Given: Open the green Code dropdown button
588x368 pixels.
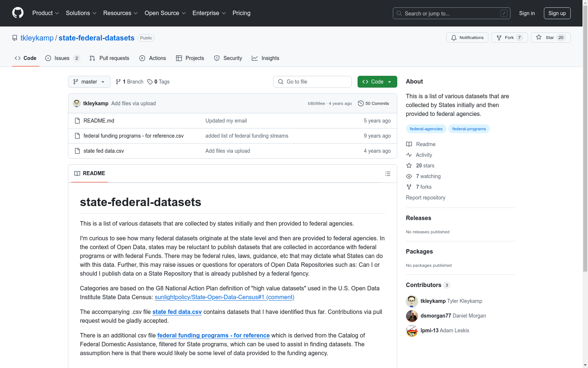Looking at the screenshot, I should click(377, 82).
